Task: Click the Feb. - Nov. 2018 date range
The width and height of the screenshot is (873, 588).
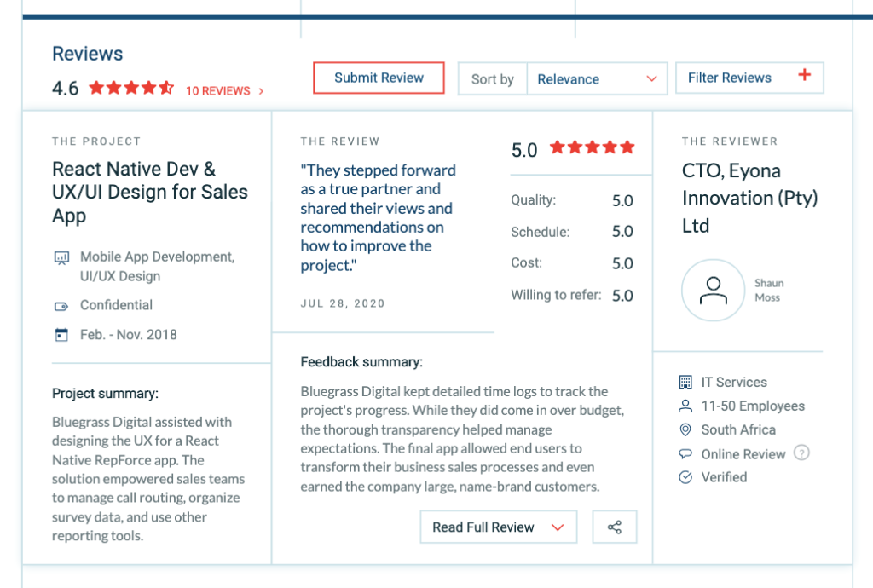Action: [x=129, y=335]
